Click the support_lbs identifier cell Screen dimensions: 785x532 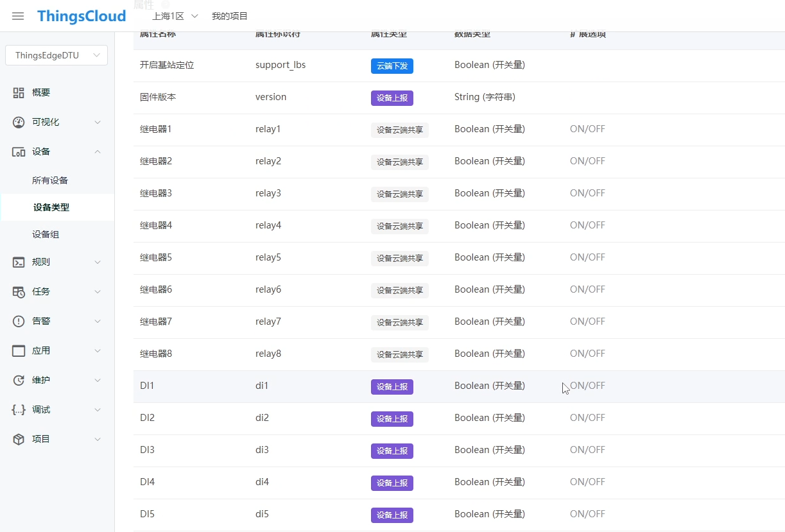click(280, 65)
